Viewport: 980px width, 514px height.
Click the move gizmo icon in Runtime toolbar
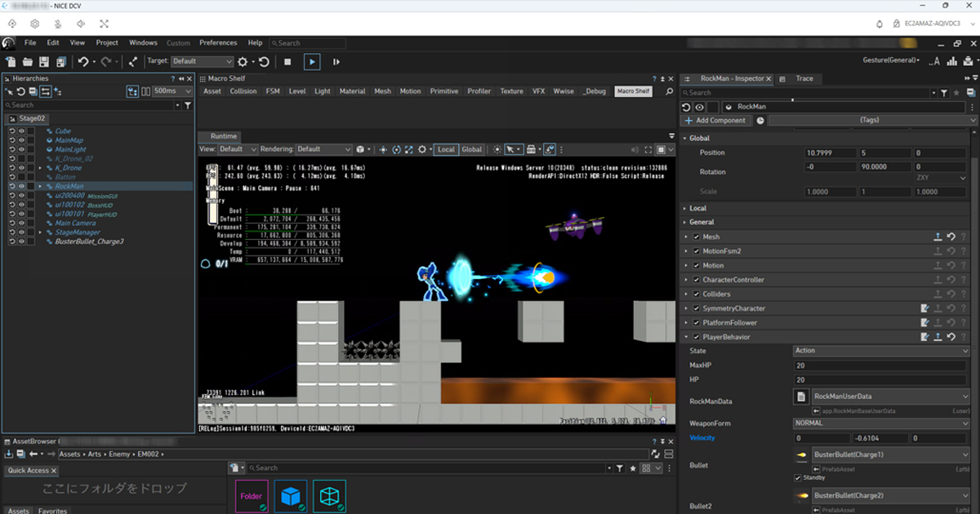click(383, 149)
